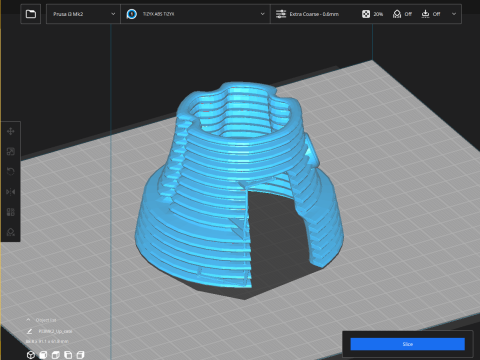Select the Move tool
This screenshot has height=360, width=480.
click(11, 131)
